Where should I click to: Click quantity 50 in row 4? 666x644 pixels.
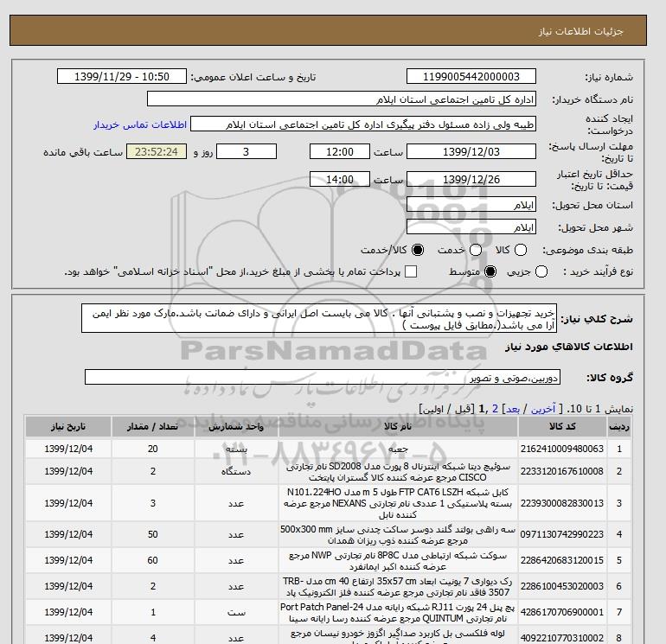[x=153, y=534]
